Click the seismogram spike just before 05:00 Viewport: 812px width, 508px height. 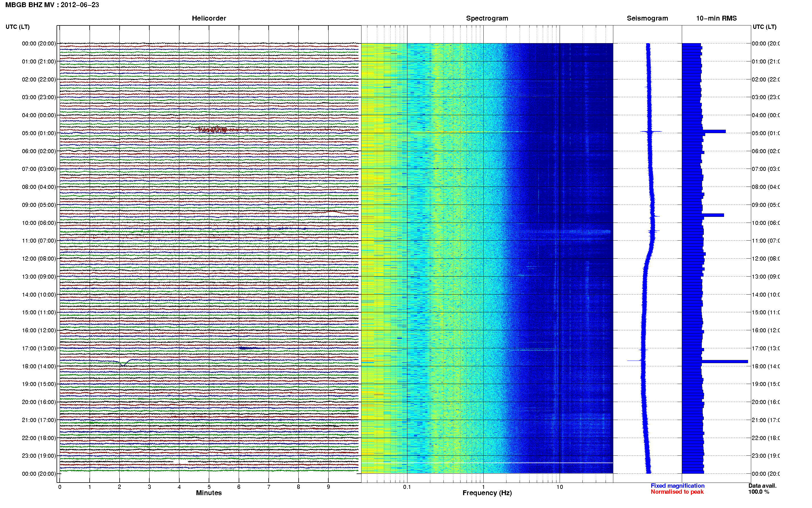651,131
